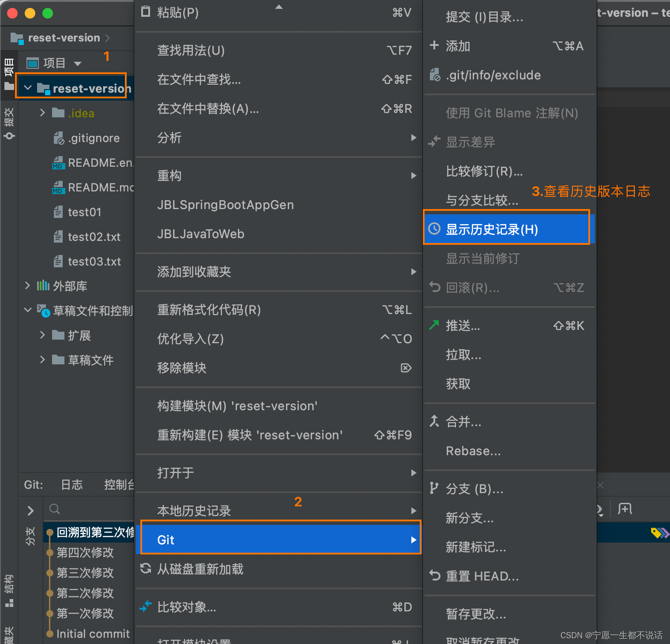Click the reset icon beside 重置 HEAD
670x644 pixels.
(x=435, y=576)
